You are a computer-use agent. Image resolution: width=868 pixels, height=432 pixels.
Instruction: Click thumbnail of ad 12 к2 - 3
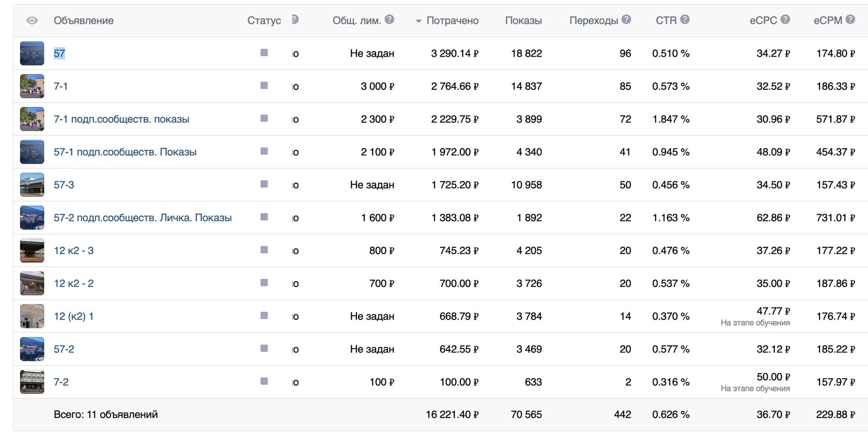pos(32,250)
